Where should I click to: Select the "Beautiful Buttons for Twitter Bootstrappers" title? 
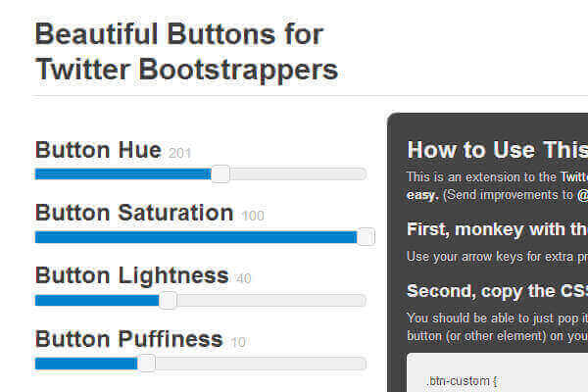[186, 52]
